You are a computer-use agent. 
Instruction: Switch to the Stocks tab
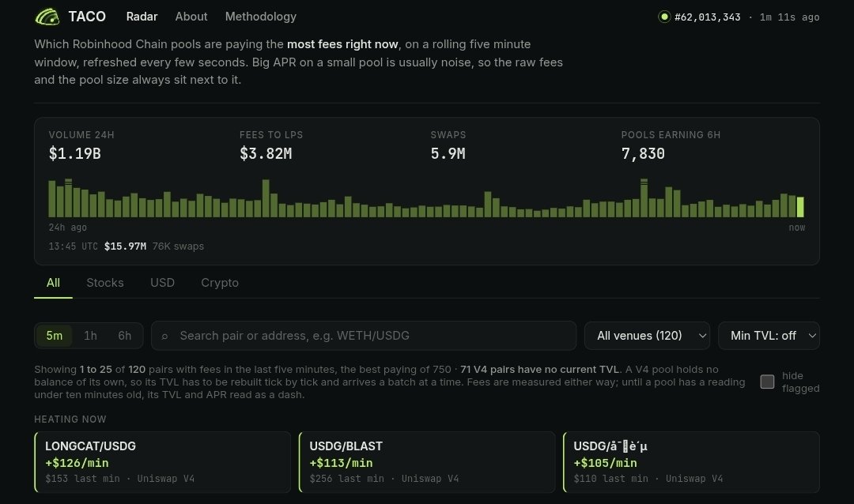pyautogui.click(x=105, y=283)
